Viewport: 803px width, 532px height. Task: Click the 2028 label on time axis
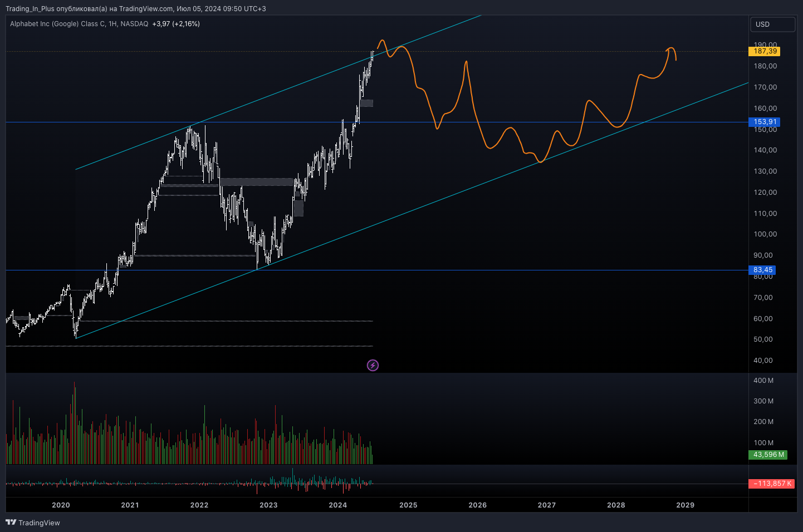point(616,505)
